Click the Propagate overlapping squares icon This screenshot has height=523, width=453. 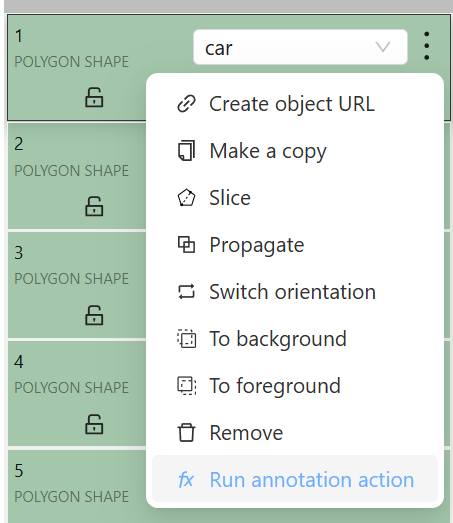pyautogui.click(x=186, y=245)
